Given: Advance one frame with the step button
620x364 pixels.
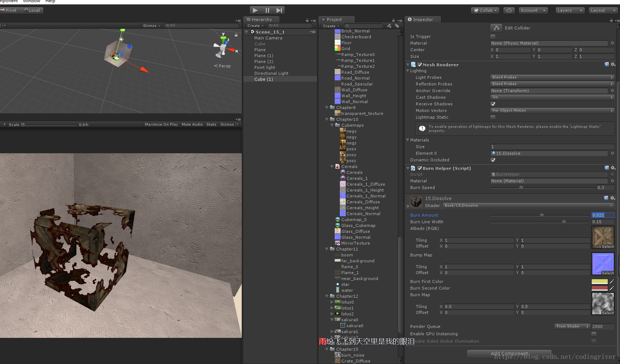Looking at the screenshot, I should (279, 10).
